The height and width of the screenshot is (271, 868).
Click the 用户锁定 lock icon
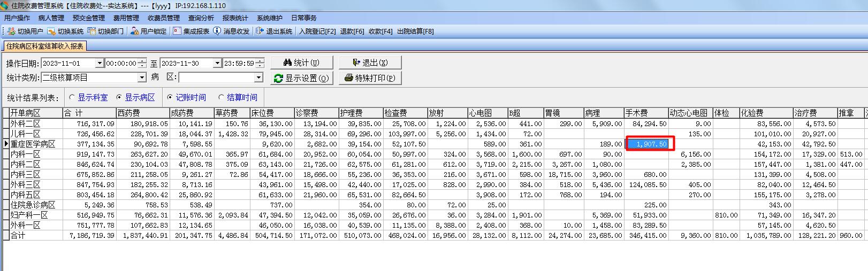pos(135,31)
